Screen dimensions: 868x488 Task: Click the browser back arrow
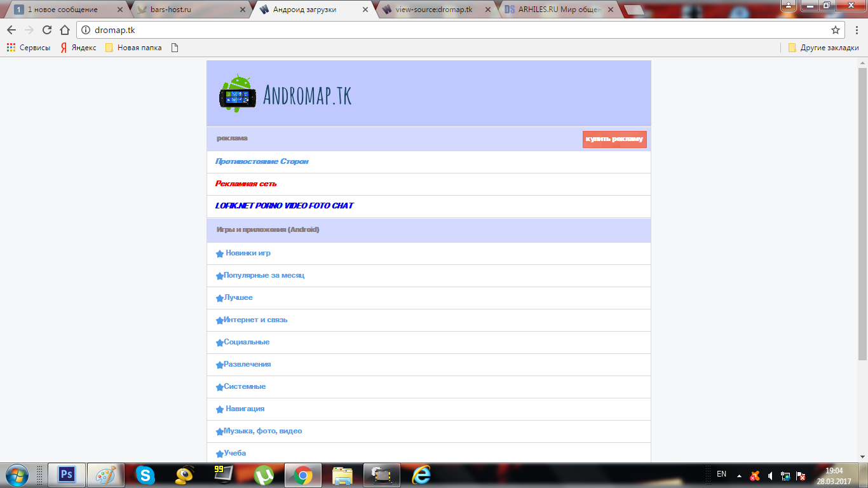(x=11, y=30)
